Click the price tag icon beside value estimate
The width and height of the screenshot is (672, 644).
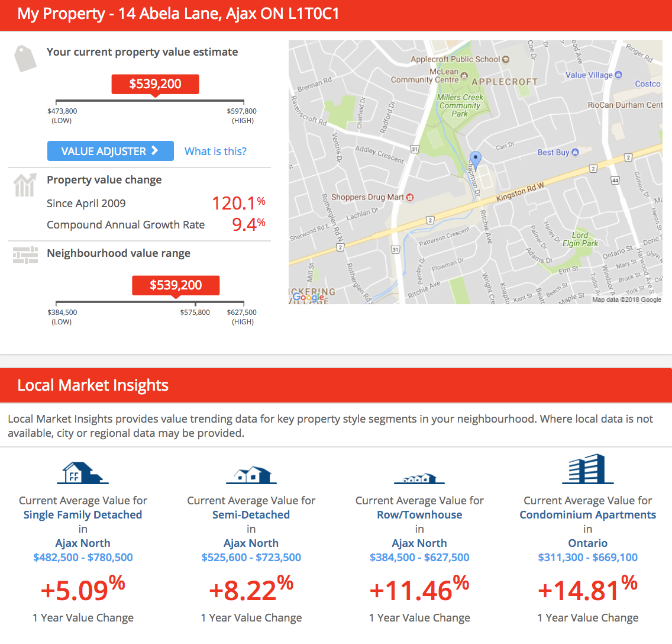25,59
